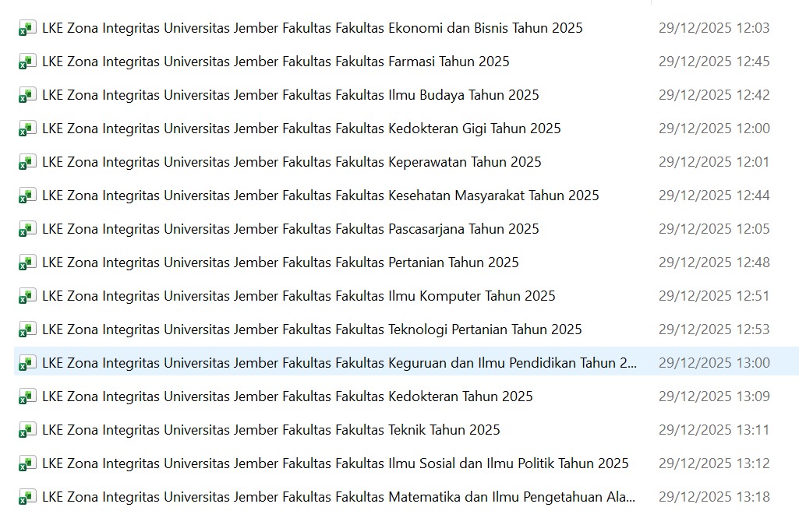799x532 pixels.
Task: Click Excel icon of Ilmu Komputer file
Action: click(27, 297)
